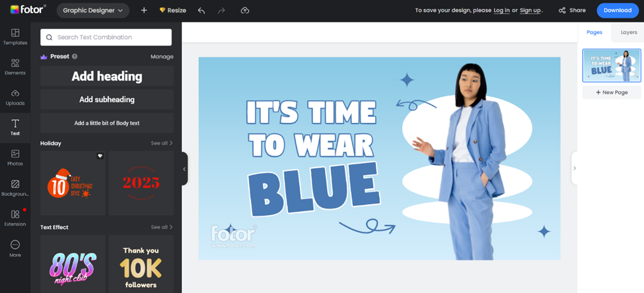This screenshot has height=293, width=644.
Task: Click the Manage preset link
Action: coord(162,57)
